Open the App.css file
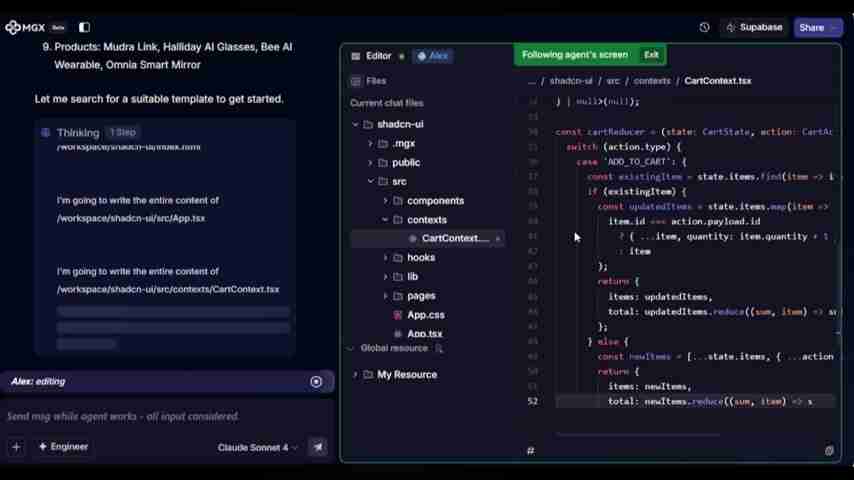The width and height of the screenshot is (854, 480). point(425,315)
